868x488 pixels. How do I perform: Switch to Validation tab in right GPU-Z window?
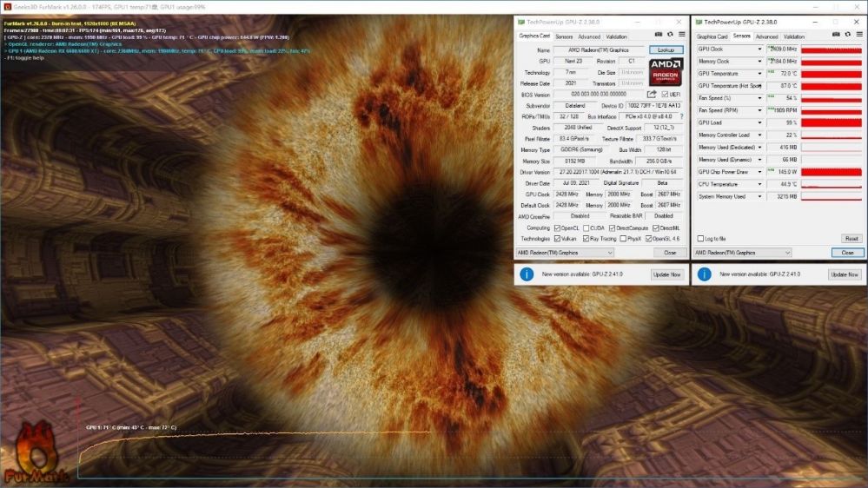coord(794,36)
